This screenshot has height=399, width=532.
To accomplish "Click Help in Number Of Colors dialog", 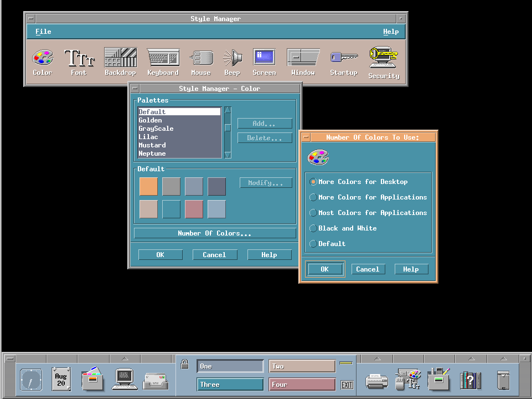I will (x=411, y=269).
